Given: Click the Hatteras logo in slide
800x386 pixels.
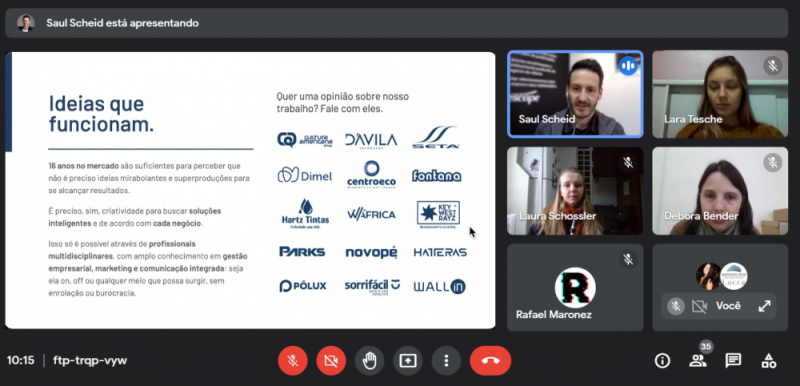Looking at the screenshot, I should [440, 252].
